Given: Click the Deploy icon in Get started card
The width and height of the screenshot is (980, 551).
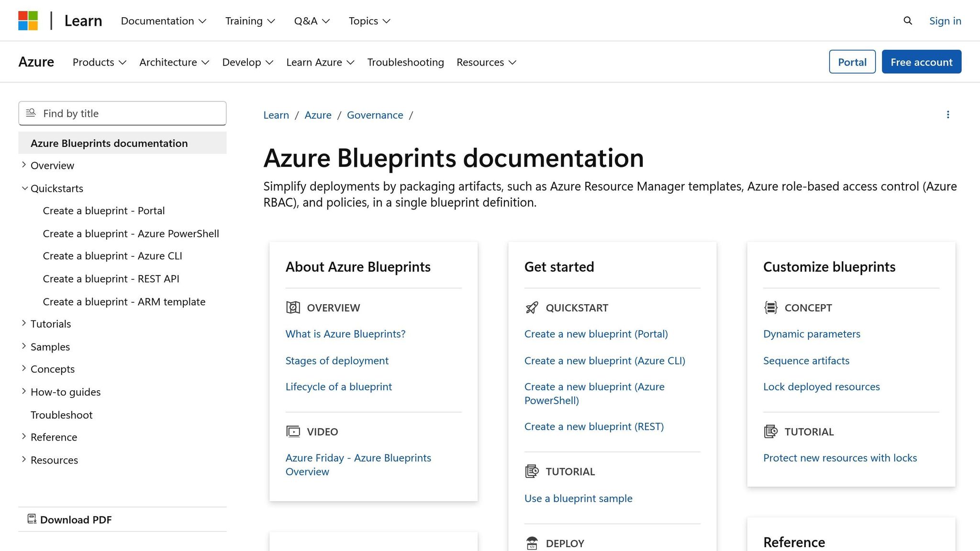Looking at the screenshot, I should pos(532,543).
